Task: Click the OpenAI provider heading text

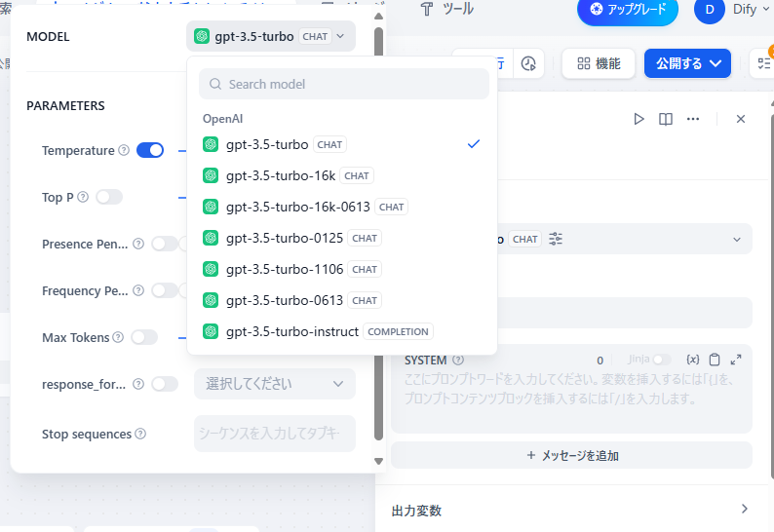Action: [x=222, y=119]
